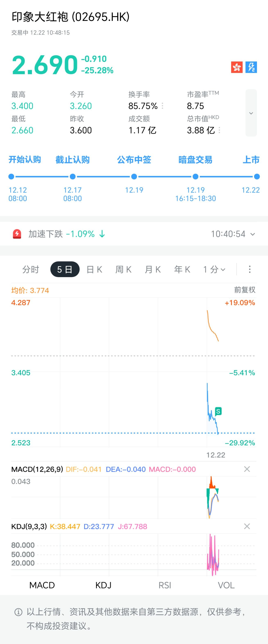Expand the stock statistics panel chevron
Screen dimensions: 268x644
(251, 113)
